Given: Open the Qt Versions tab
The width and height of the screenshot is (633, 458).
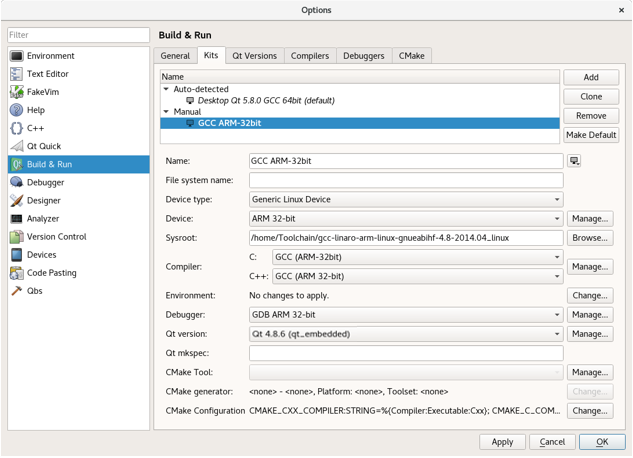Looking at the screenshot, I should tap(255, 56).
